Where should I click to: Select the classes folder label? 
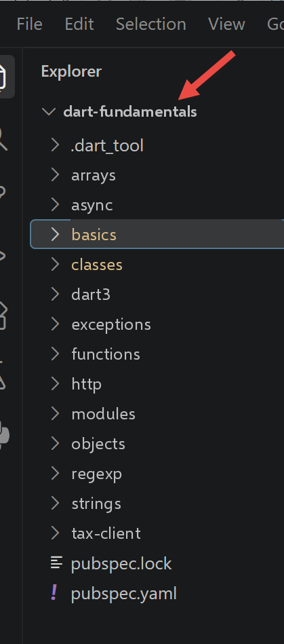point(97,265)
